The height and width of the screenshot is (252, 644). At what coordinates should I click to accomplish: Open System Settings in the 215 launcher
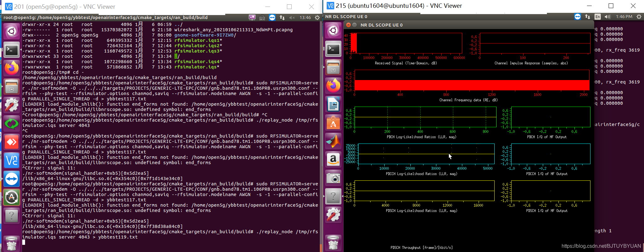(333, 215)
